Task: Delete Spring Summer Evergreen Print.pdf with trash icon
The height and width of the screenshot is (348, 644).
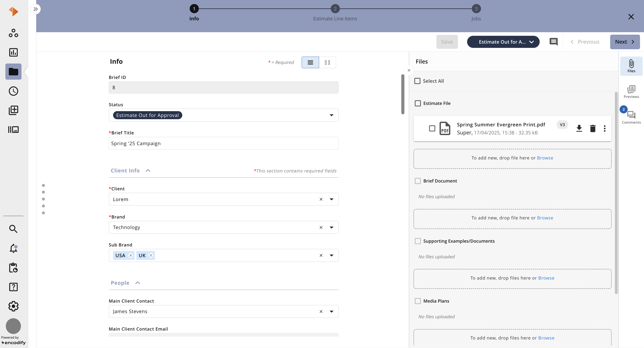Action: [x=593, y=129]
